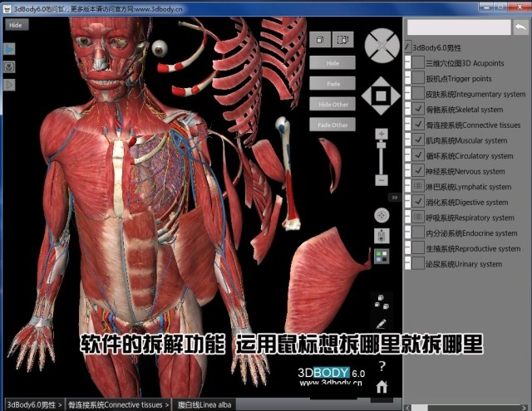Click the scrollbar left arrow in tree panel

tap(407, 408)
